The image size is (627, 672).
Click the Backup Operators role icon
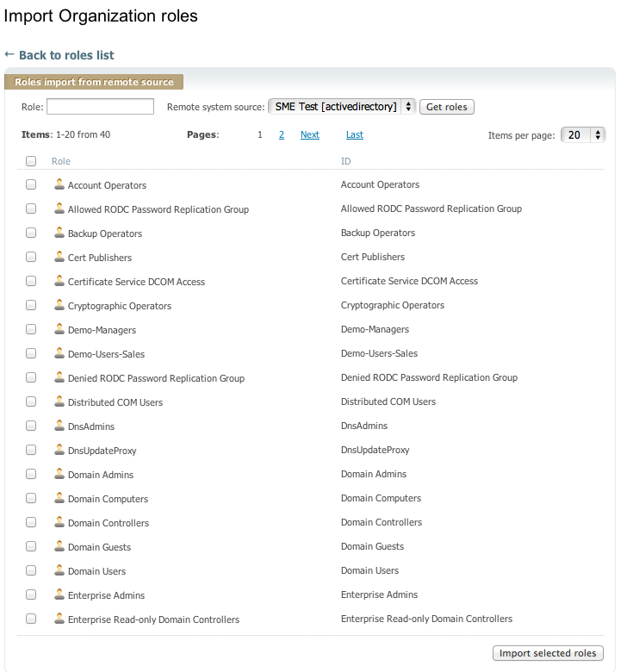click(59, 233)
